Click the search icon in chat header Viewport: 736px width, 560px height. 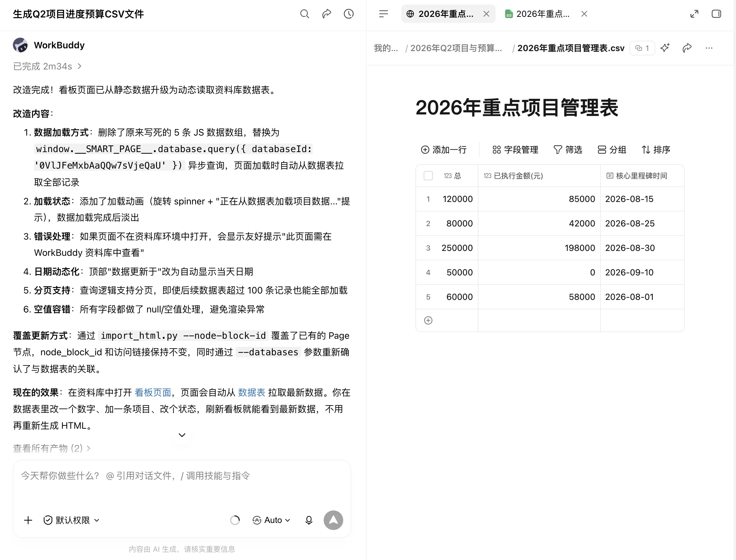[x=305, y=14]
